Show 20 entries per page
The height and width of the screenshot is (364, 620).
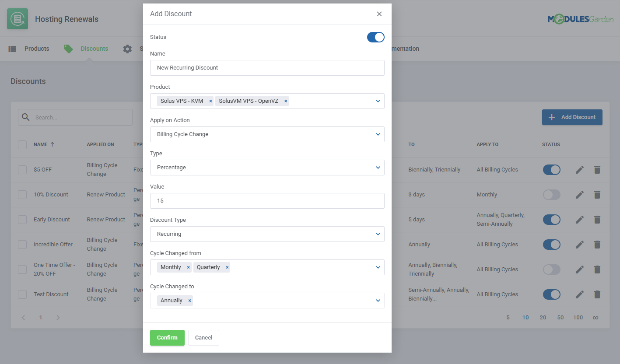543,318
